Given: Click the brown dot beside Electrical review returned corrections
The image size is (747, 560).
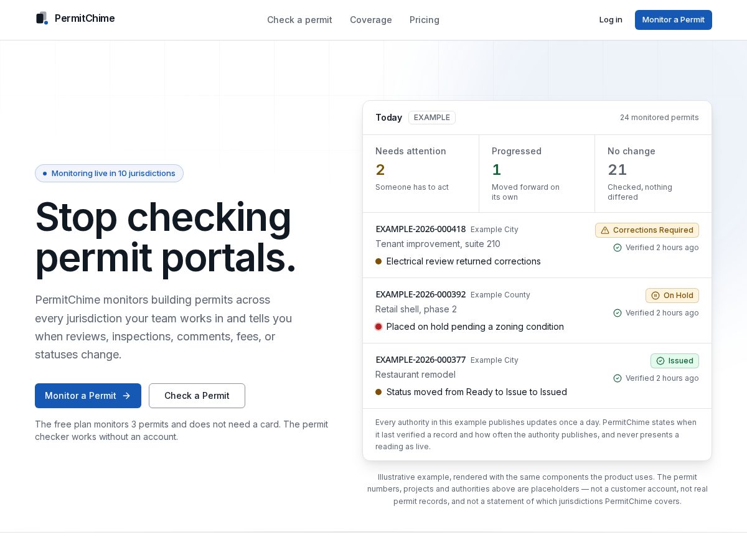Looking at the screenshot, I should tap(378, 261).
